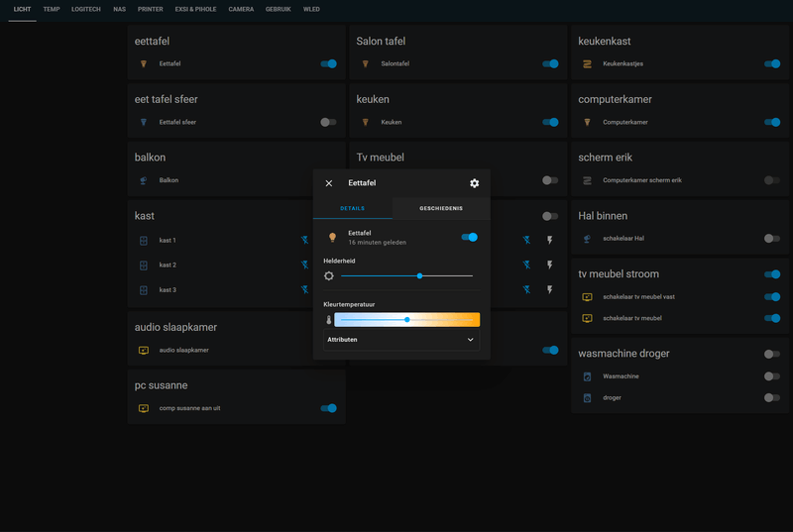Open the EXSI & PIHOLE tab
Image resolution: width=793 pixels, height=532 pixels.
[195, 9]
